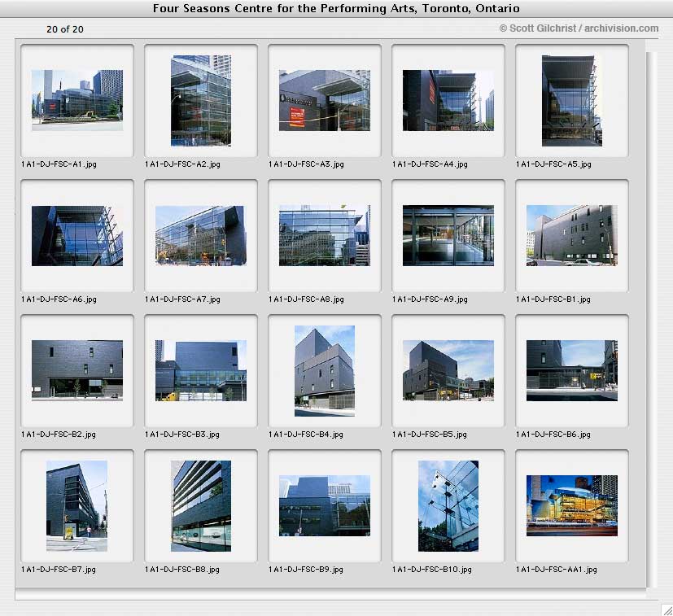The height and width of the screenshot is (616, 673).
Task: Click the Scott Gilchrist / archivision.com credit
Action: tap(579, 28)
